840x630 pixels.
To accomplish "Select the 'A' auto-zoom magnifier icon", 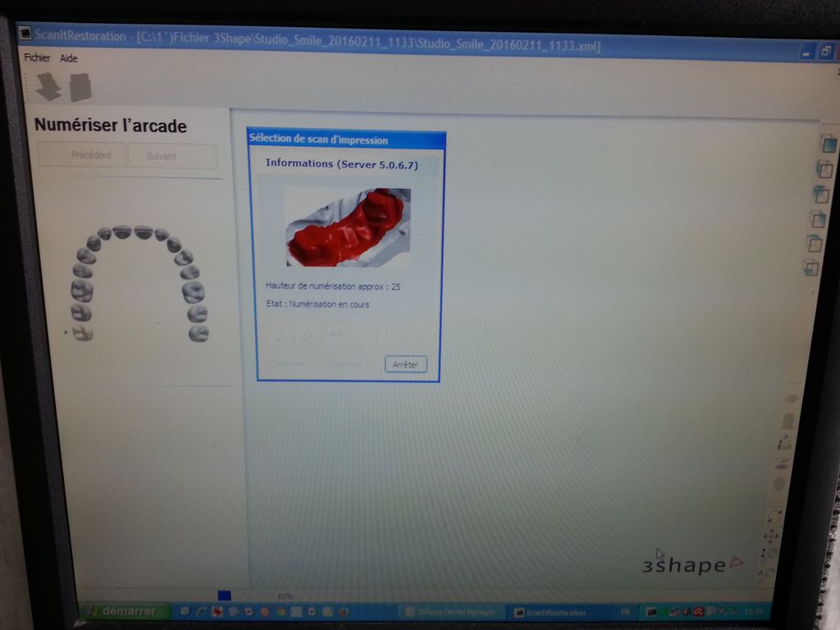I will click(x=765, y=573).
